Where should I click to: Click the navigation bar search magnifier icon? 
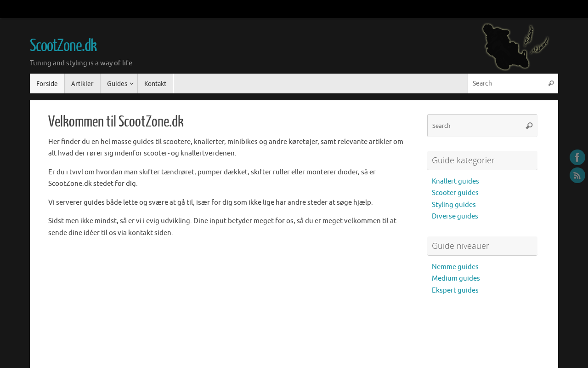click(551, 83)
